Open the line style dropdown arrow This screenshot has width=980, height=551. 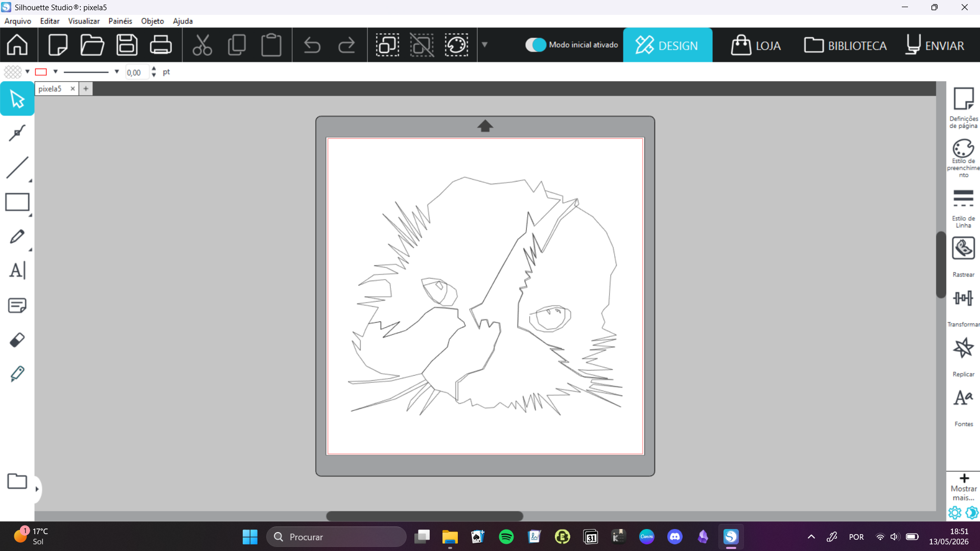coord(117,72)
